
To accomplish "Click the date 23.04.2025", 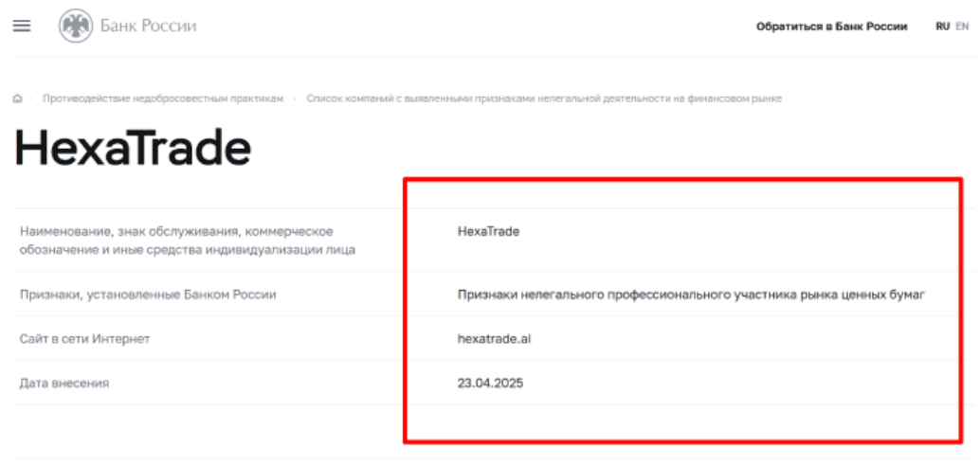I will point(490,384).
